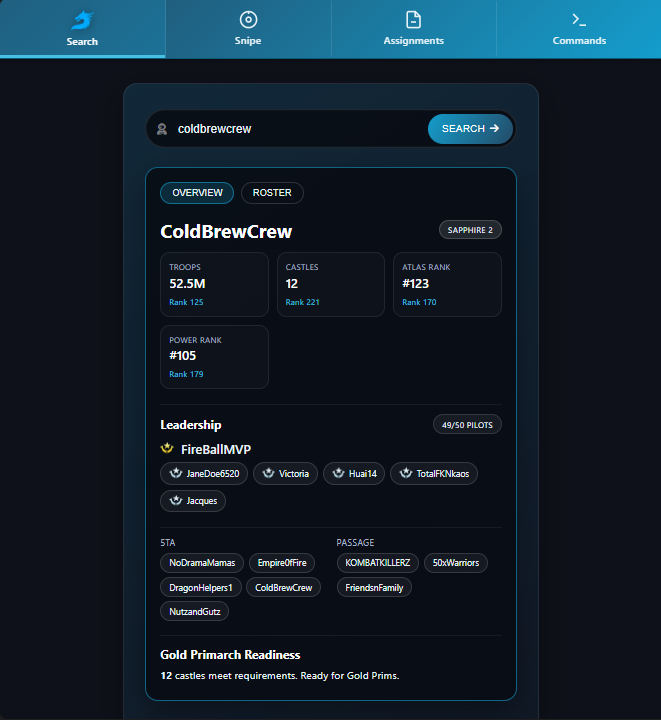The image size is (661, 720).
Task: Click the user icon in search field
Action: 162,129
